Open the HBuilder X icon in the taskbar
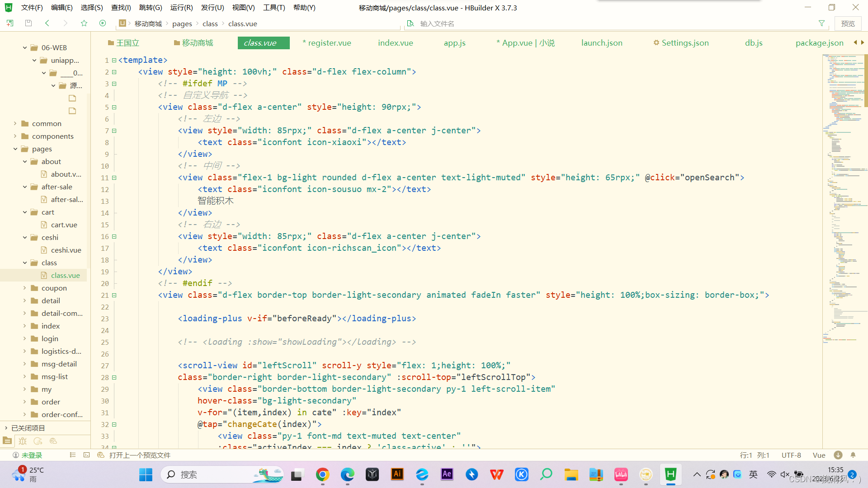 [670, 474]
